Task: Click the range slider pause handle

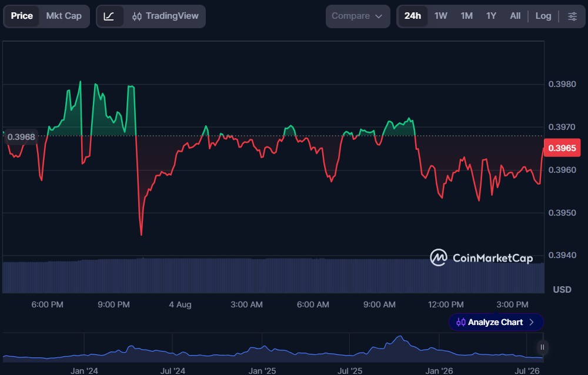Action: [542, 347]
